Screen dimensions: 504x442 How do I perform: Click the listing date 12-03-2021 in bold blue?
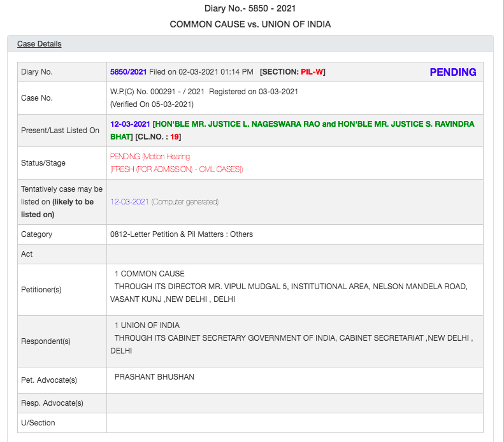[x=130, y=124]
